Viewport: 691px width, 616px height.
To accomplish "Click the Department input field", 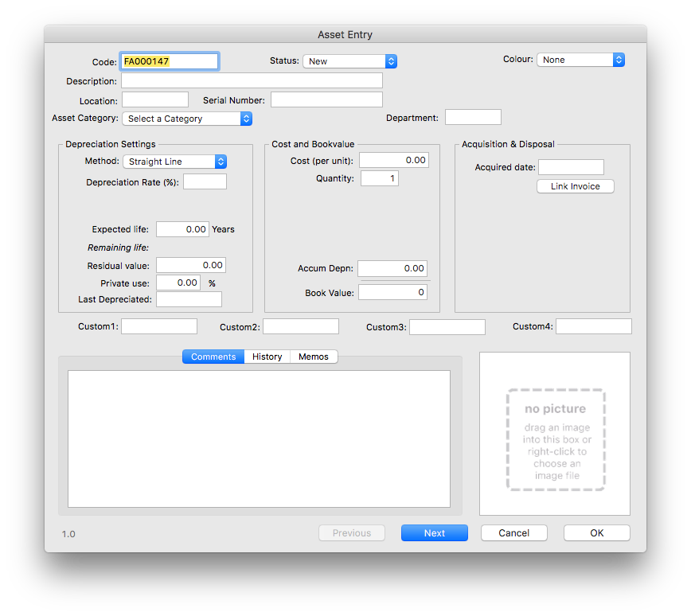I will tap(473, 117).
